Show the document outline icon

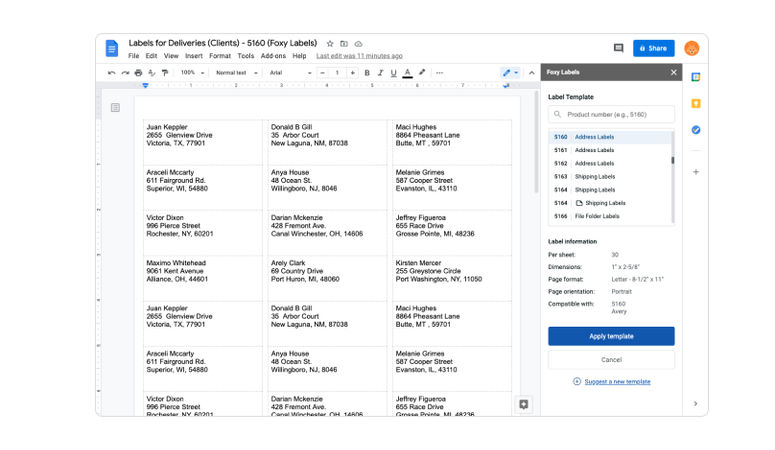pyautogui.click(x=115, y=107)
